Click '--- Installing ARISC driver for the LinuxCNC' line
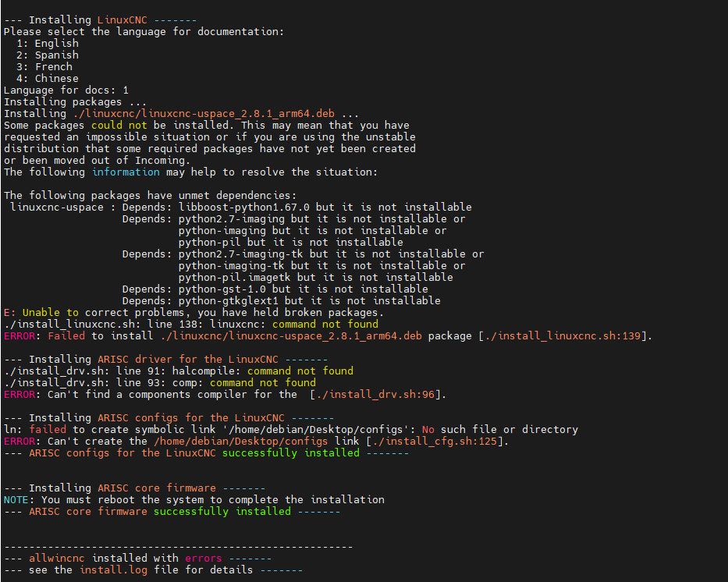 [165, 359]
